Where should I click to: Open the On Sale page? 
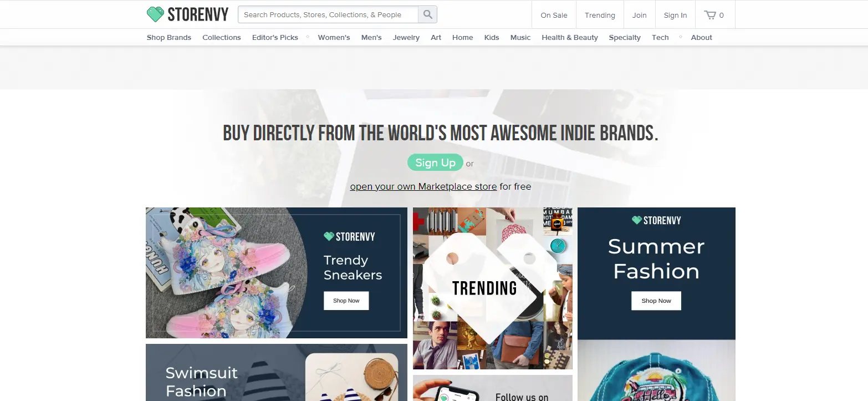(554, 15)
